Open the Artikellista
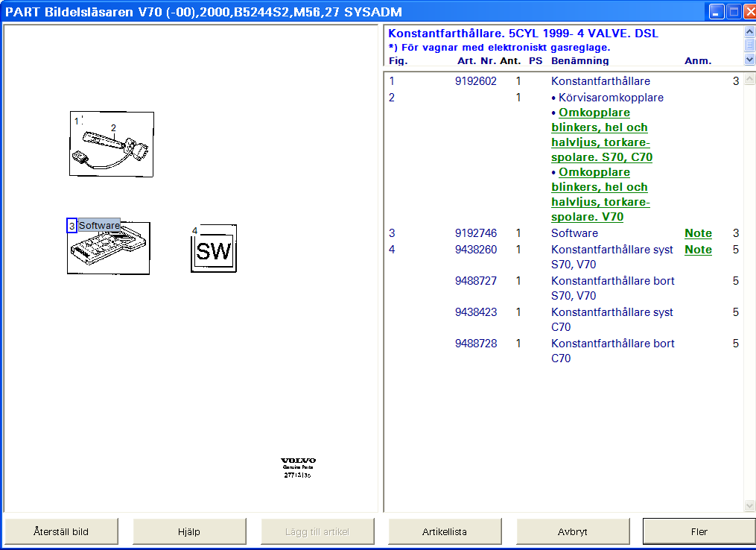756x550 pixels. click(x=445, y=531)
